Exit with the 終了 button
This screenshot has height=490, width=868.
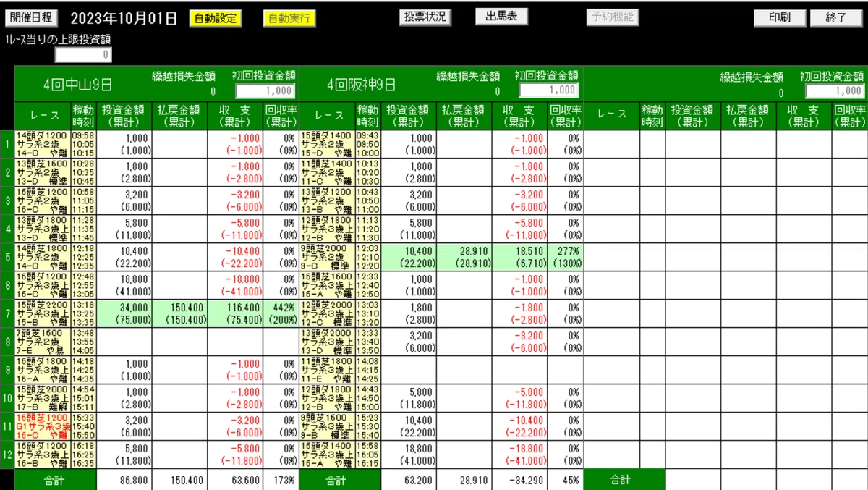[836, 18]
